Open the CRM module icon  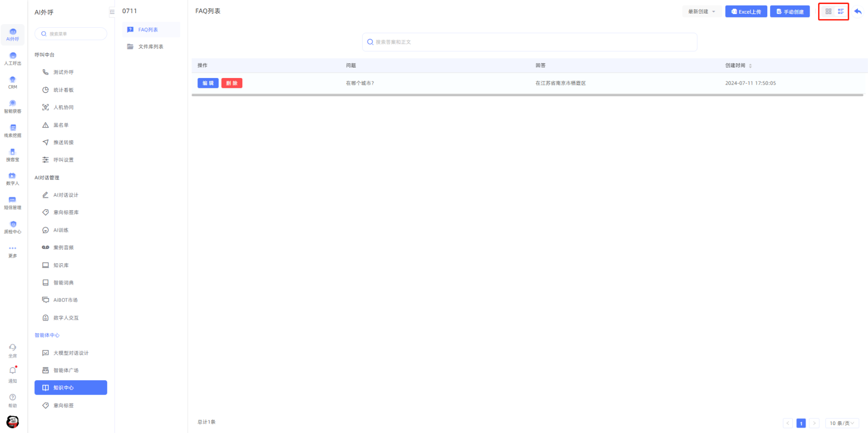tap(13, 82)
